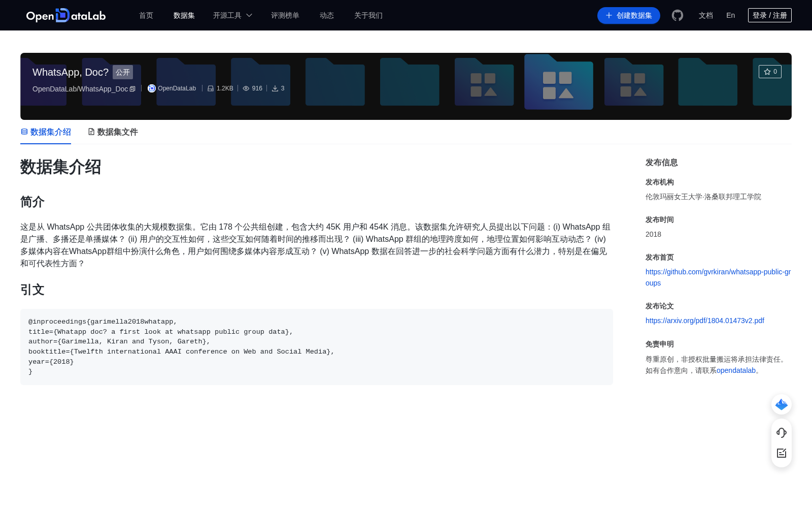Open the 数据集 navigation item
Image resolution: width=812 pixels, height=508 pixels.
(184, 15)
